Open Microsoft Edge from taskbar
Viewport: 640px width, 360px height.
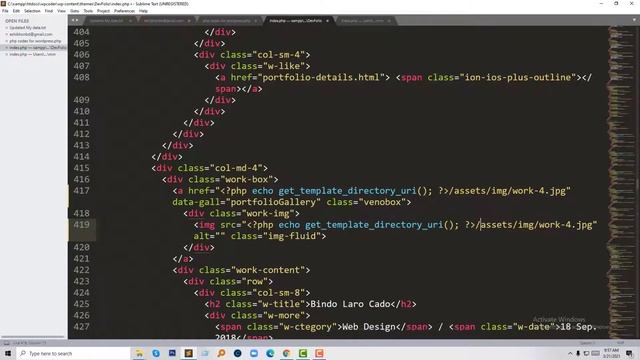point(270,353)
